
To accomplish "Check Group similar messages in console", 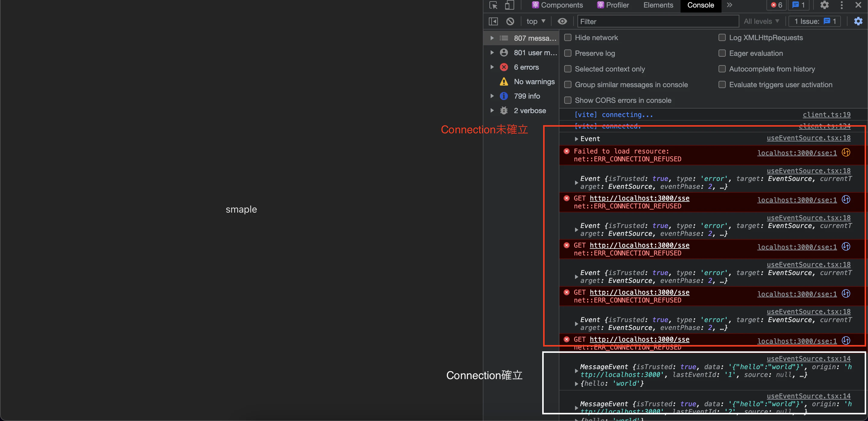I will click(568, 85).
